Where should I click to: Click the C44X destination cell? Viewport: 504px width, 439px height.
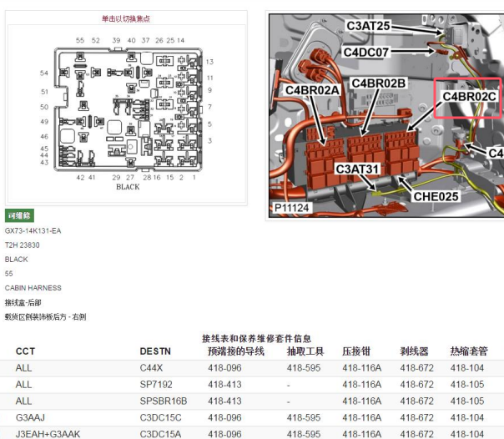[151, 368]
